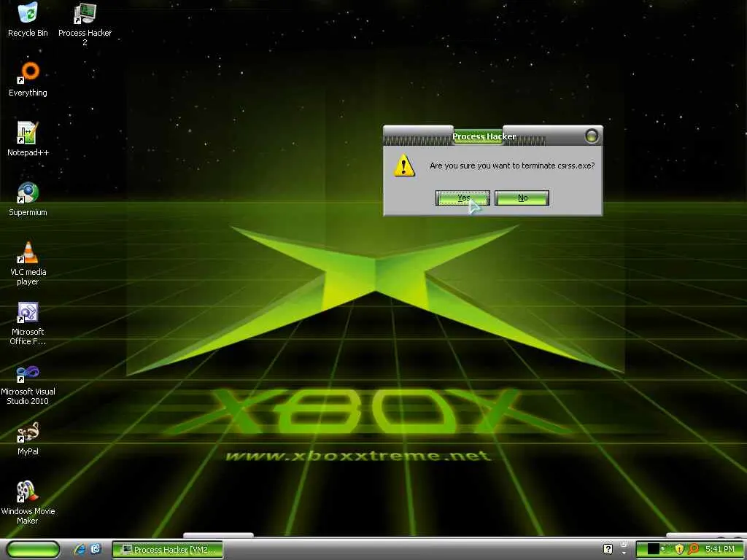Viewport: 747px width, 560px height.
Task: Click the 5:41 PM system clock
Action: pos(719,549)
